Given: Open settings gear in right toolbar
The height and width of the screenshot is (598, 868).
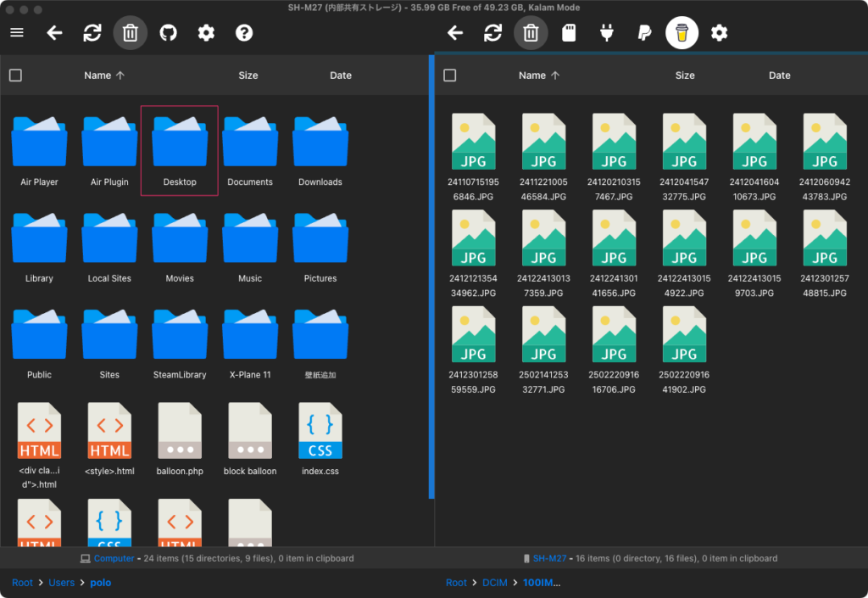Looking at the screenshot, I should click(720, 33).
